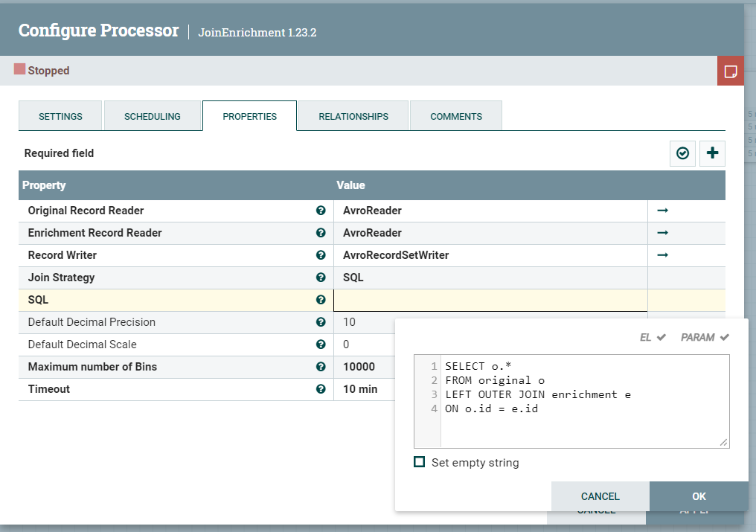Open the Record Writer value selector
The image size is (756, 532).
point(487,255)
